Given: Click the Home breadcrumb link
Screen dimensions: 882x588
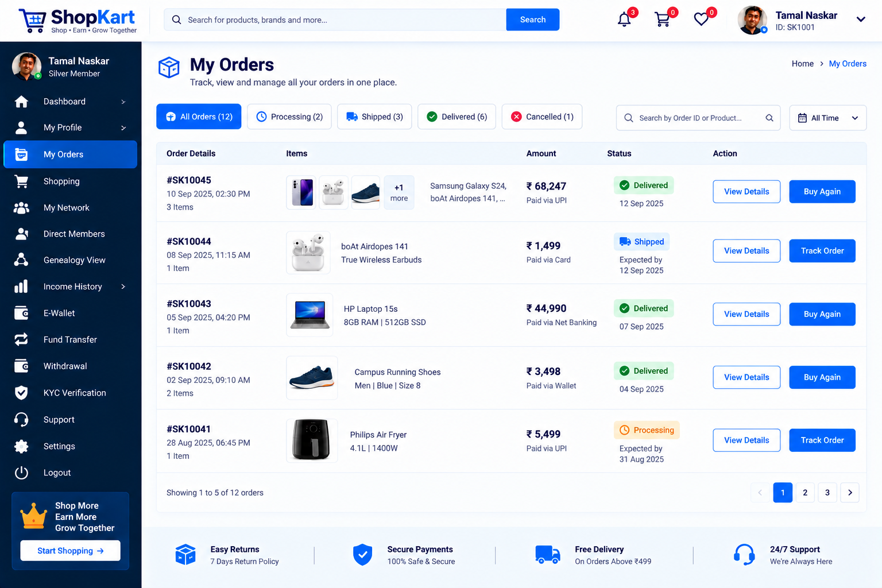Looking at the screenshot, I should 802,64.
